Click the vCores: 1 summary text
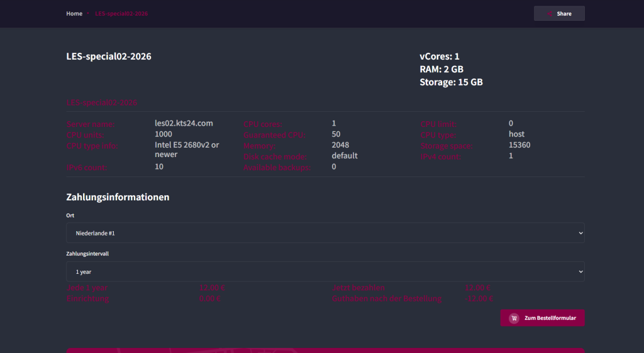Viewport: 644px width, 353px height. (x=439, y=57)
